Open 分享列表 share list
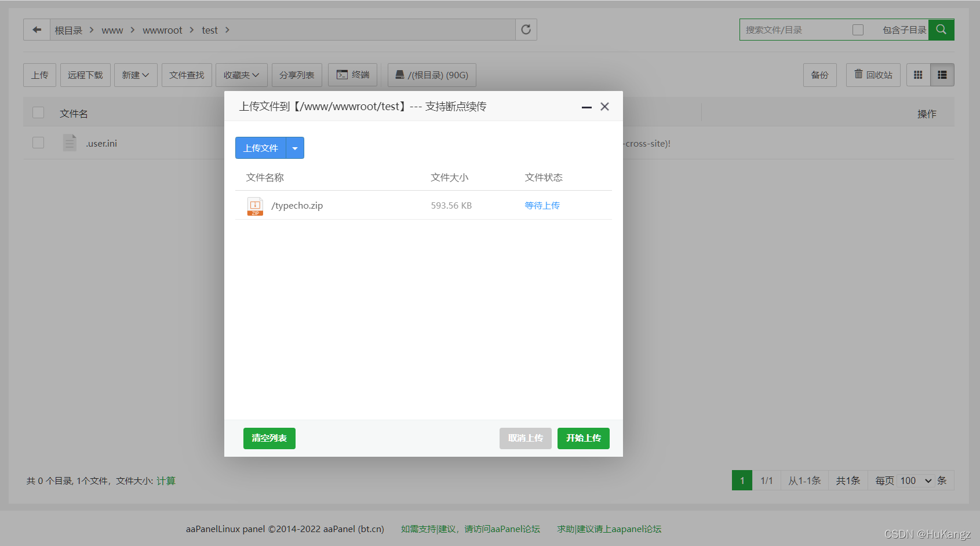Screen dimensions: 980x546 [297, 75]
